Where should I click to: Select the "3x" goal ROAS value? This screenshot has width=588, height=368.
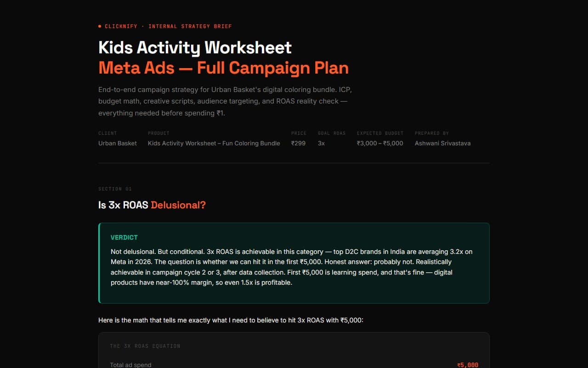pyautogui.click(x=321, y=143)
